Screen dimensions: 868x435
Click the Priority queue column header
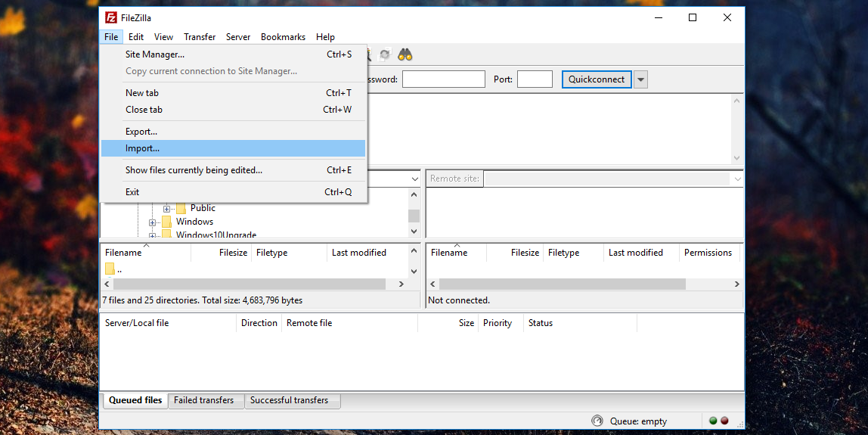pyautogui.click(x=501, y=323)
